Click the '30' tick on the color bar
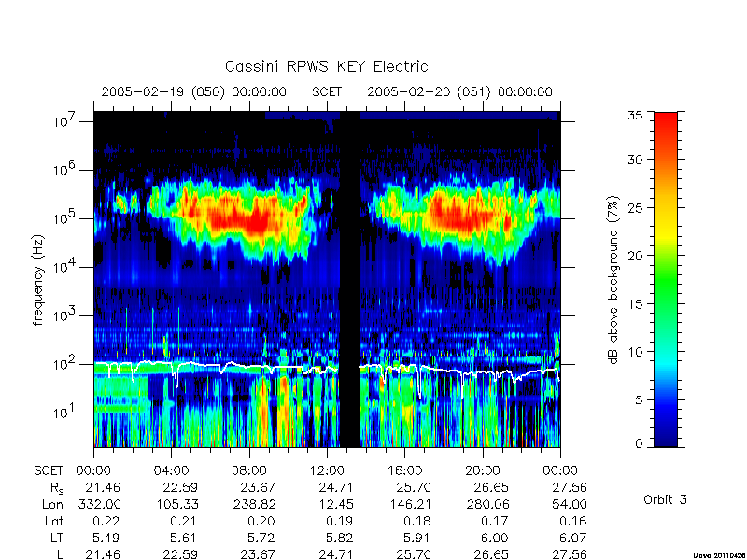Image resolution: width=747 pixels, height=560 pixels. [x=635, y=160]
